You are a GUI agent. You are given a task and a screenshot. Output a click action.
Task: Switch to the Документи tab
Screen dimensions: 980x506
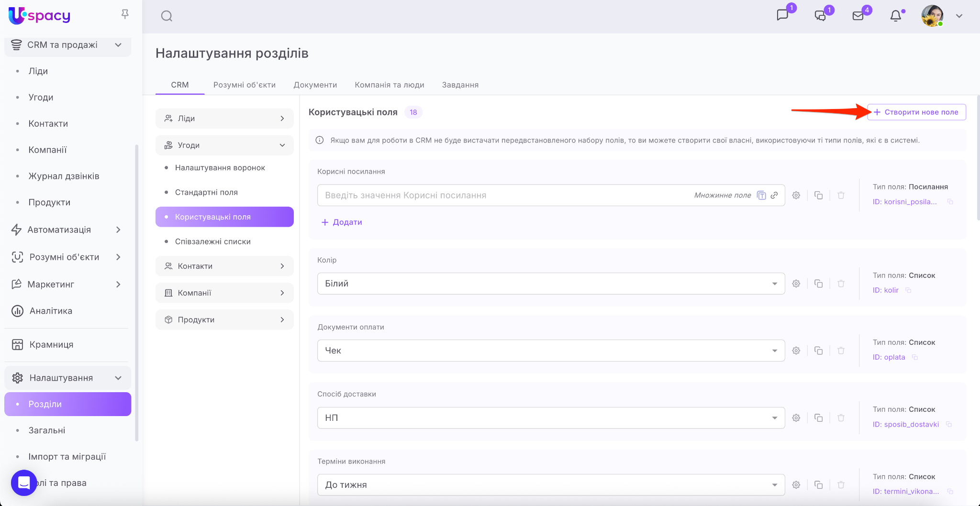pyautogui.click(x=315, y=85)
